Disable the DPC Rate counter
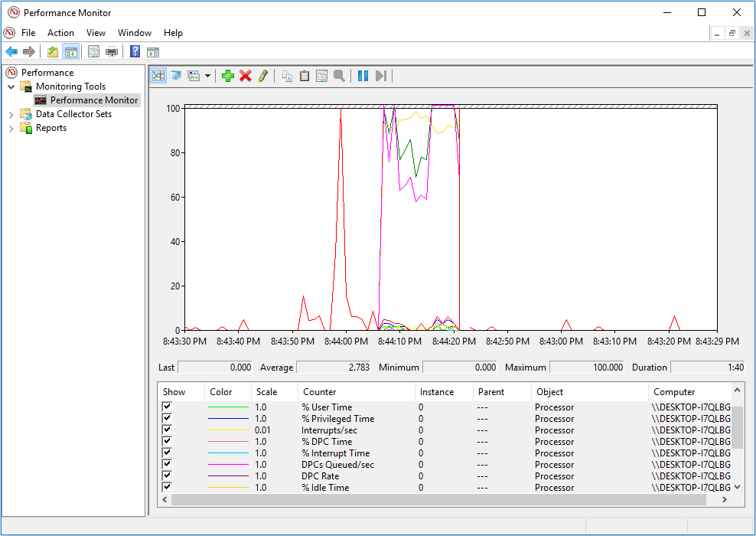The width and height of the screenshot is (756, 536). click(166, 476)
